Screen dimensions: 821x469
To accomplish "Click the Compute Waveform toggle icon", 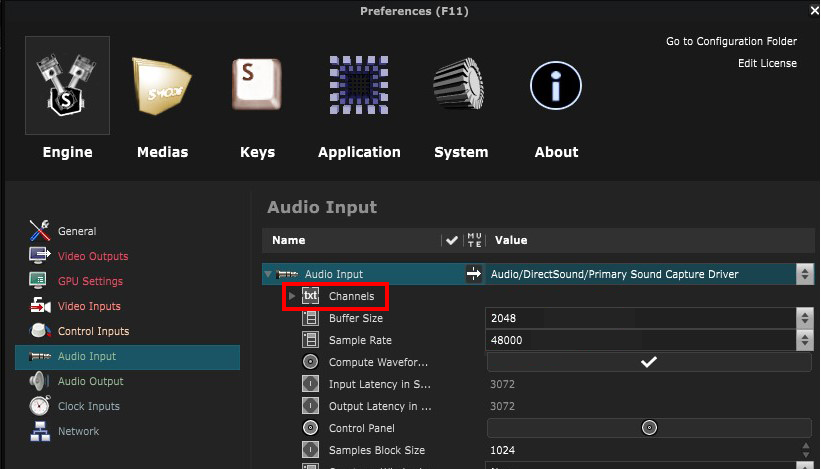I will [x=310, y=362].
